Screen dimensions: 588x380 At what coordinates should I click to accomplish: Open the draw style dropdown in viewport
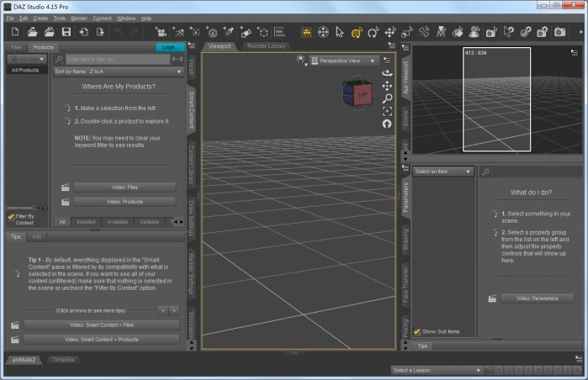301,61
